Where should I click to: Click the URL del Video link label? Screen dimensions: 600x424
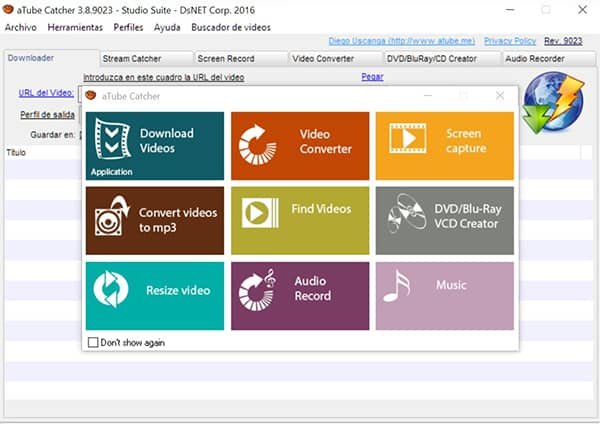[46, 93]
